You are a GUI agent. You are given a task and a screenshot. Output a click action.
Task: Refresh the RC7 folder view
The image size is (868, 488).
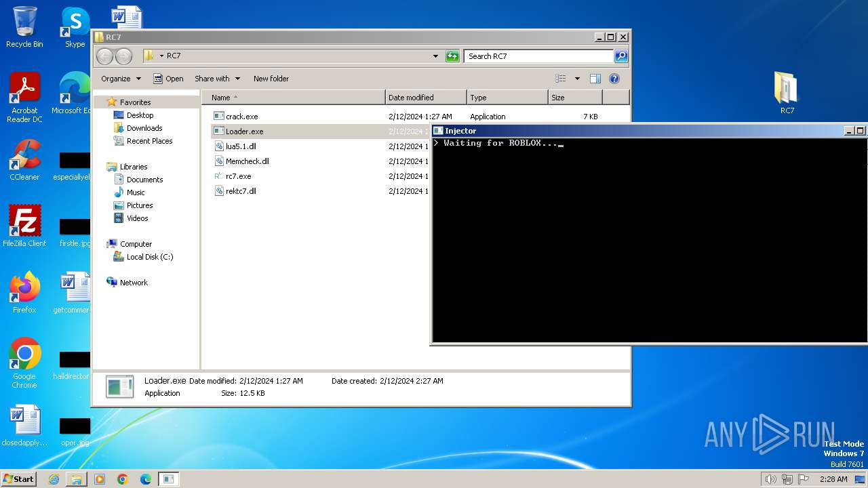pyautogui.click(x=452, y=56)
